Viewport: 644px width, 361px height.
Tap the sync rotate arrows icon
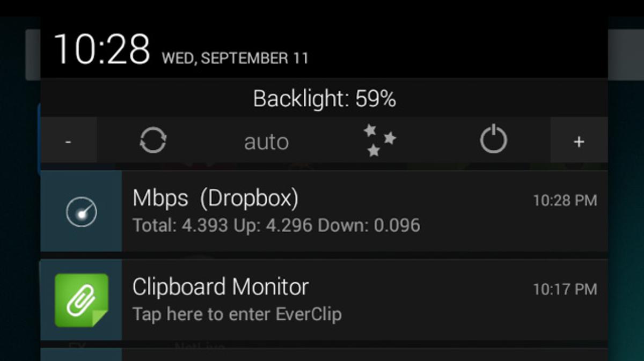tap(153, 141)
